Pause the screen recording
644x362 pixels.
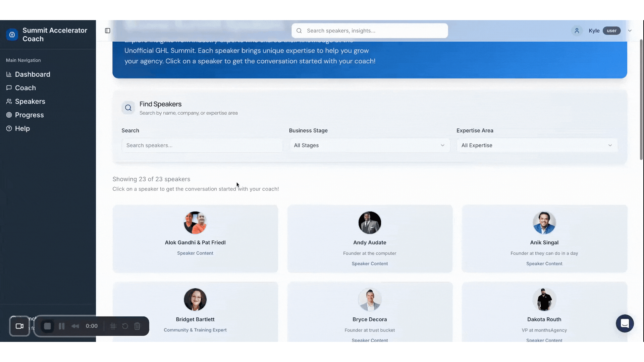(62, 326)
